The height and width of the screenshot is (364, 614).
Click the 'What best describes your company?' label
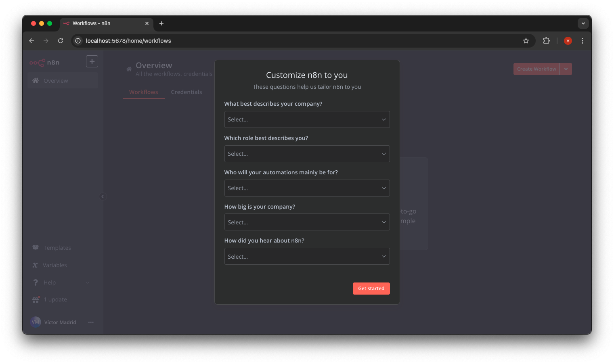click(273, 104)
